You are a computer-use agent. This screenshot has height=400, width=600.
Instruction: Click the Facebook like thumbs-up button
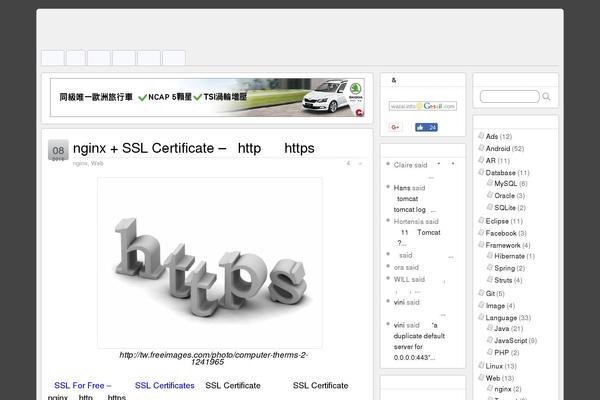(426, 127)
